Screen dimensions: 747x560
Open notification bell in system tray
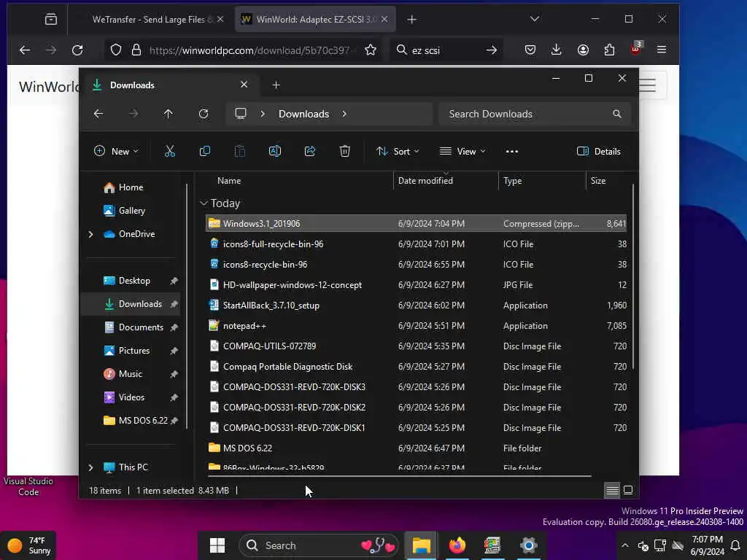[735, 545]
